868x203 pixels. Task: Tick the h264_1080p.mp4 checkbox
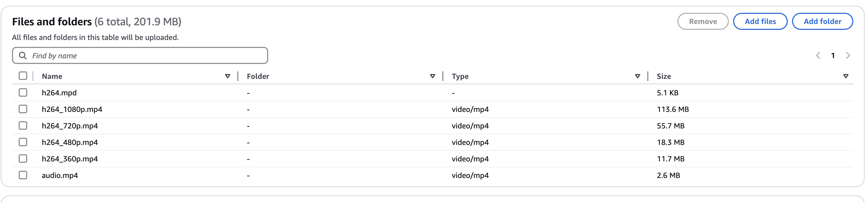pyautogui.click(x=23, y=109)
